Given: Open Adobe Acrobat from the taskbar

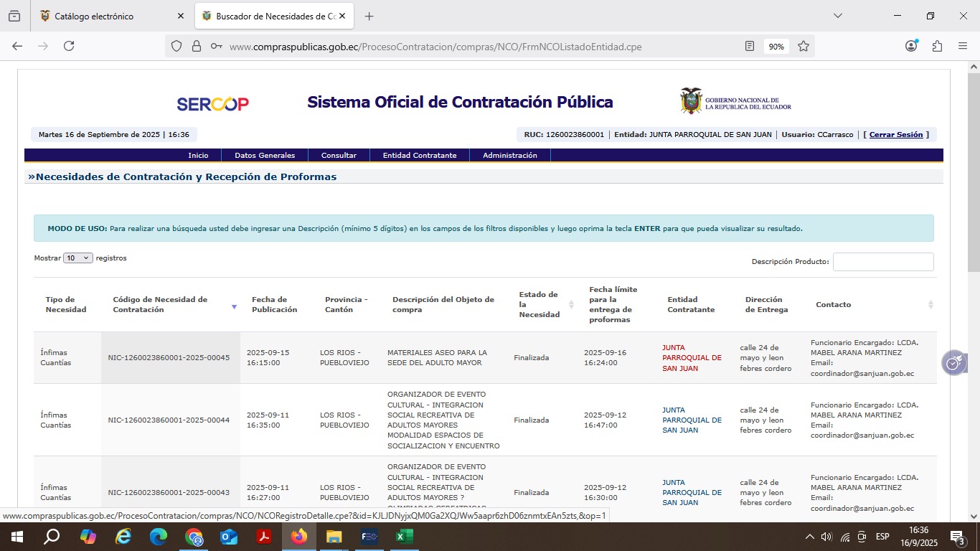Looking at the screenshot, I should click(264, 537).
